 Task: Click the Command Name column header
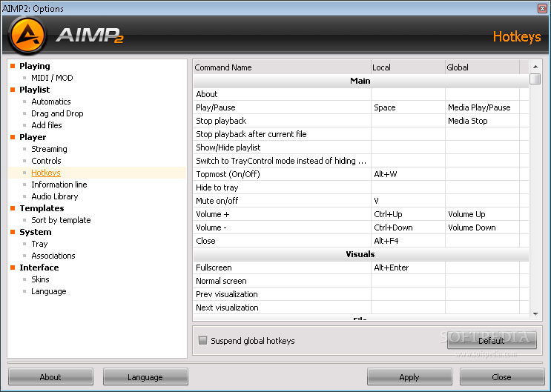[283, 67]
